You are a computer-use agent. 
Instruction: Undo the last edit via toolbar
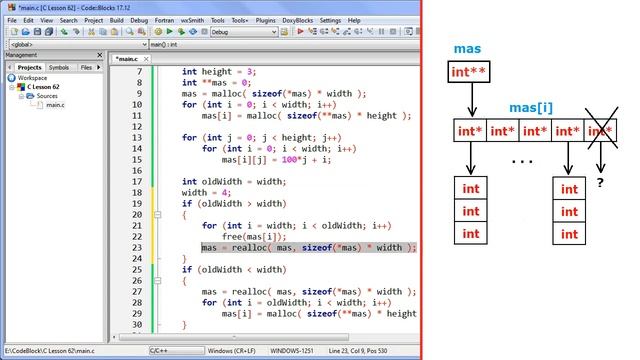(x=64, y=31)
